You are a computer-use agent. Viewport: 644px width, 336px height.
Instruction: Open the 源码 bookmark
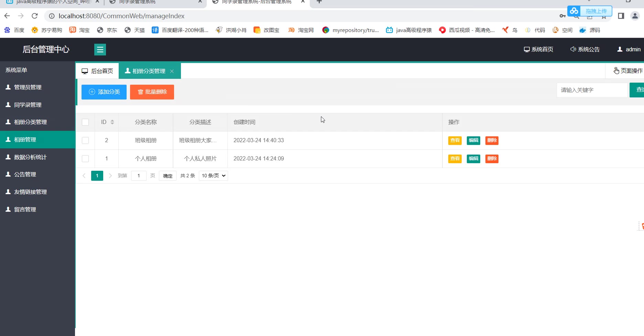point(590,30)
